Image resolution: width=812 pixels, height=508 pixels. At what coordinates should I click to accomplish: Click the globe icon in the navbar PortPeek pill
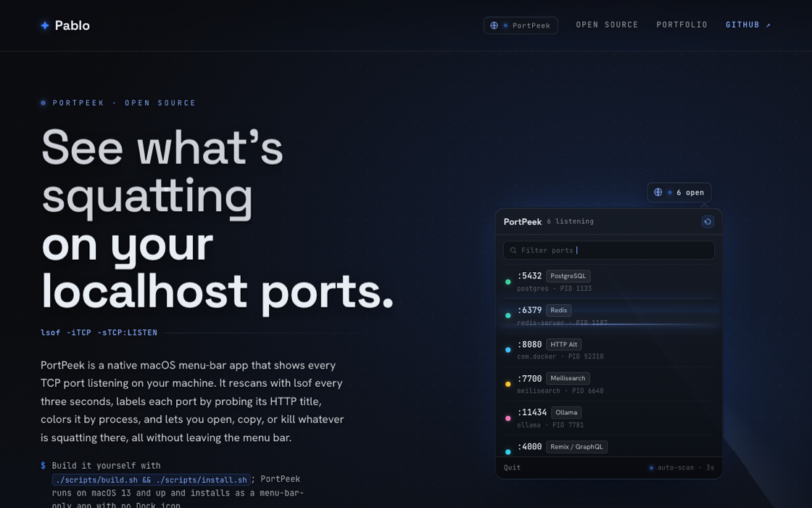coord(494,25)
